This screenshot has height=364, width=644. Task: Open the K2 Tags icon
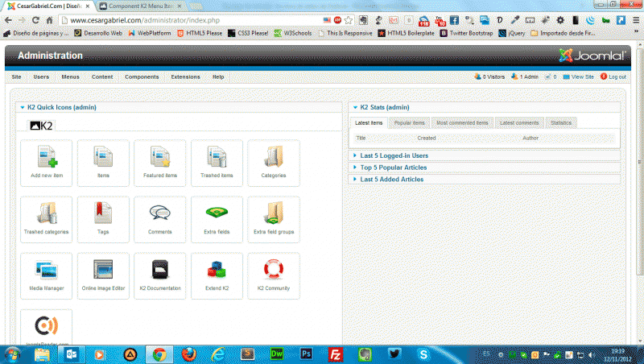[103, 219]
